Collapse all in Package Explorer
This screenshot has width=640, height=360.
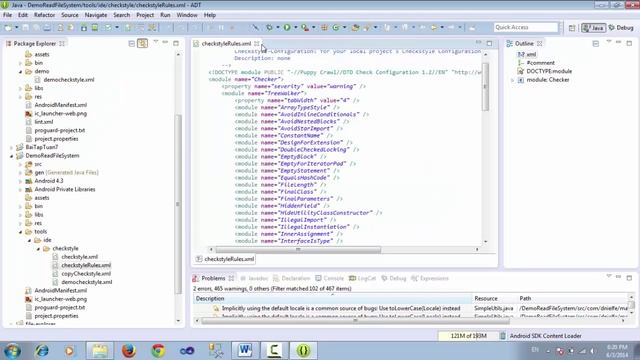[131, 43]
